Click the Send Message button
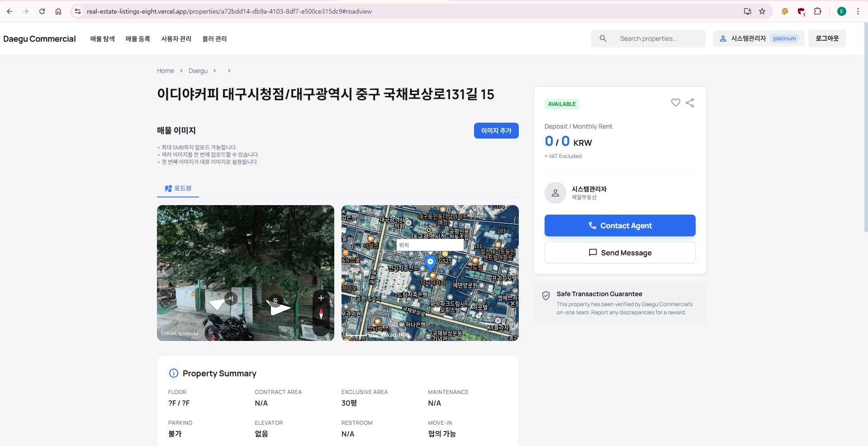This screenshot has width=868, height=446. pos(620,253)
